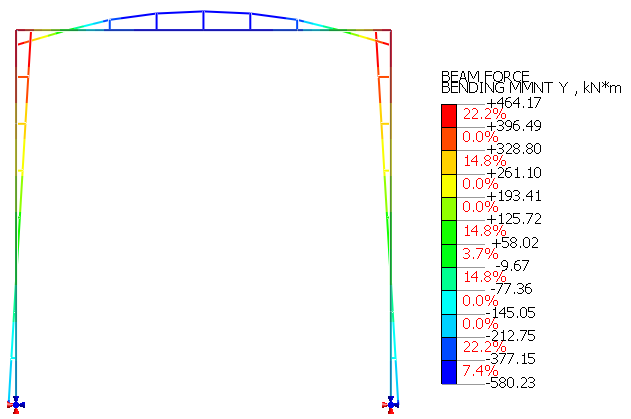This screenshot has height=419, width=631.
Task: Click the cyan swatch below -77.36
Action: pyautogui.click(x=449, y=302)
